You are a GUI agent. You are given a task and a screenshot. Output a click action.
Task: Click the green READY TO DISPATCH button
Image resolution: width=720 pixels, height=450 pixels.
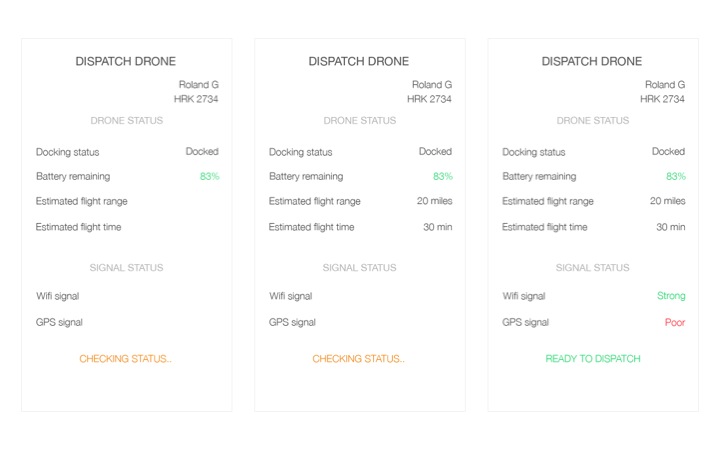592,359
